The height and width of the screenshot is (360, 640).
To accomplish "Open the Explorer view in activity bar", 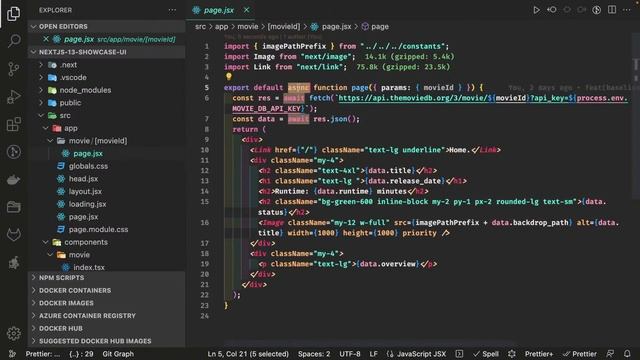I will pos(13,13).
